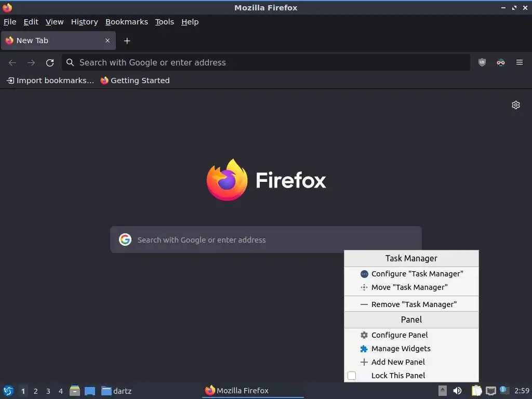Click the 2:59 clock in panel
The width and height of the screenshot is (532, 399).
(522, 391)
